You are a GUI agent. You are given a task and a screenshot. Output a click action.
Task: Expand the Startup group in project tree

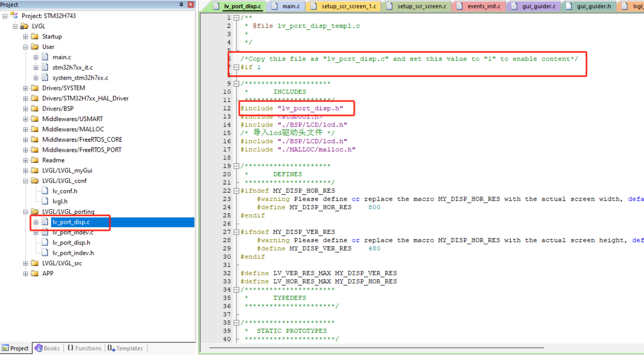coord(25,36)
